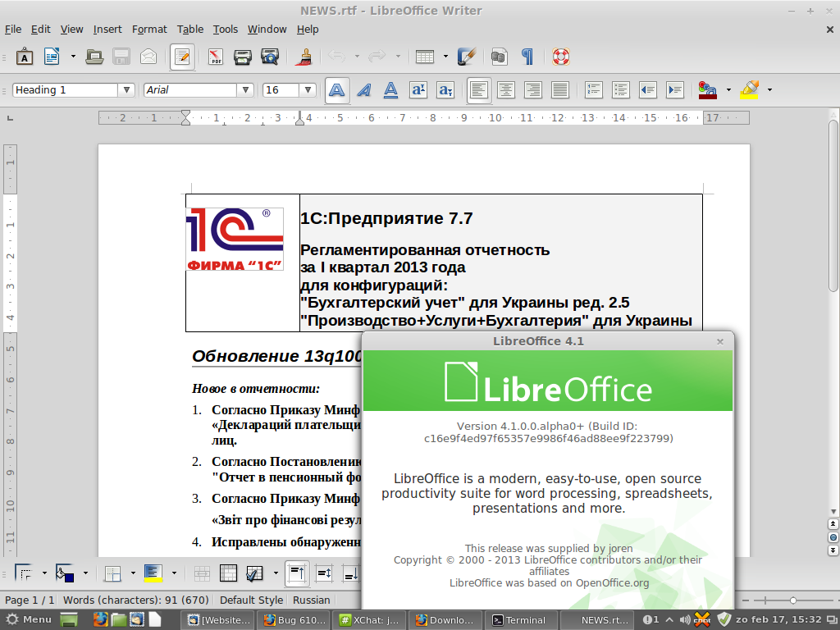This screenshot has width=840, height=630.
Task: Click the Open folder icon in toolbar
Action: tap(94, 57)
